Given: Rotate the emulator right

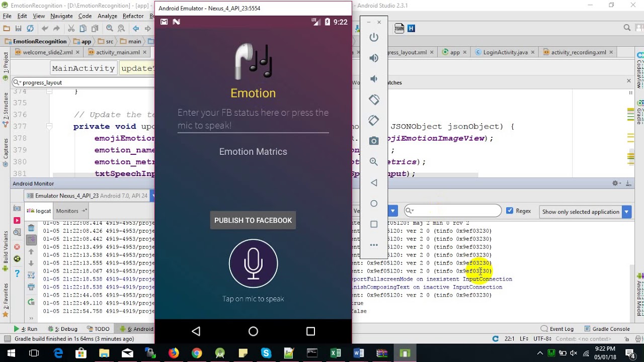Looking at the screenshot, I should tap(374, 120).
